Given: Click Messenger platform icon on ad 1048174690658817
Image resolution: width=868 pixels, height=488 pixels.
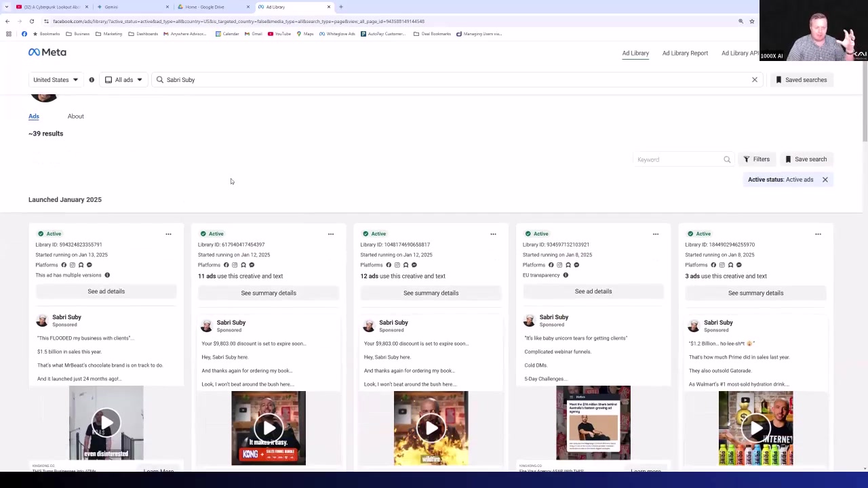Looking at the screenshot, I should click(414, 265).
